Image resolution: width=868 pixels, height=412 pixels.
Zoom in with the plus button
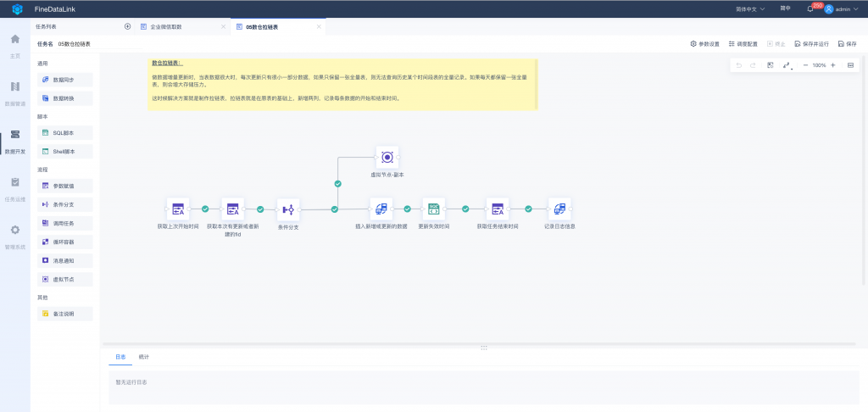click(x=833, y=65)
